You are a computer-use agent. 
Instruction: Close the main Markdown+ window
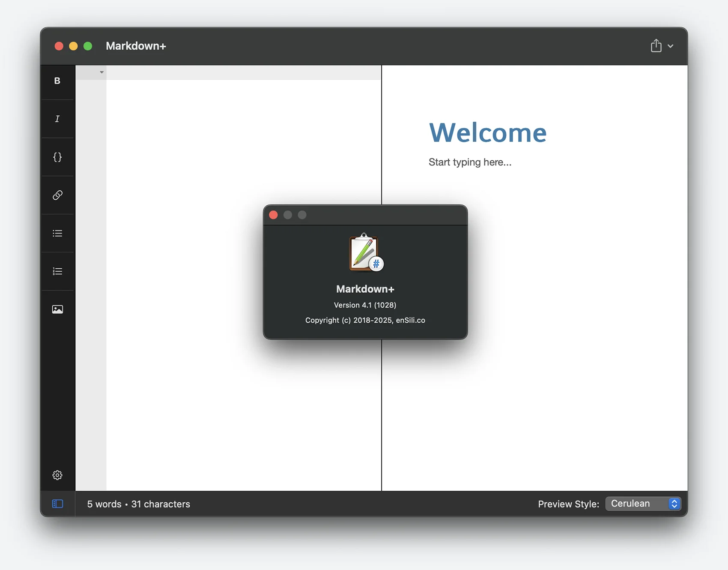pyautogui.click(x=59, y=46)
